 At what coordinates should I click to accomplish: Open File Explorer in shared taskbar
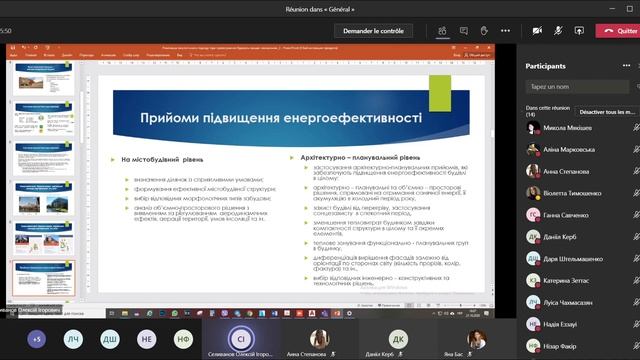coord(125,313)
